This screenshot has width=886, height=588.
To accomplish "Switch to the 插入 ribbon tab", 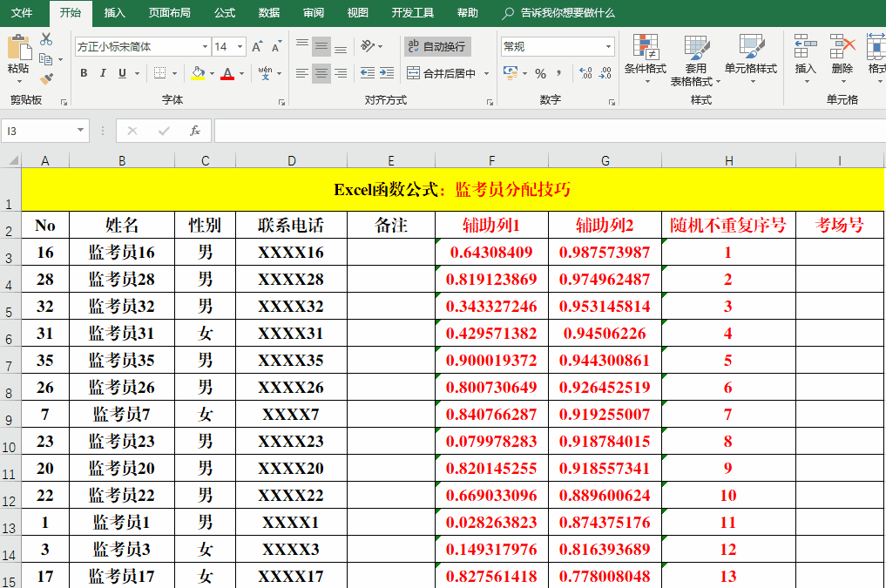I will point(115,13).
